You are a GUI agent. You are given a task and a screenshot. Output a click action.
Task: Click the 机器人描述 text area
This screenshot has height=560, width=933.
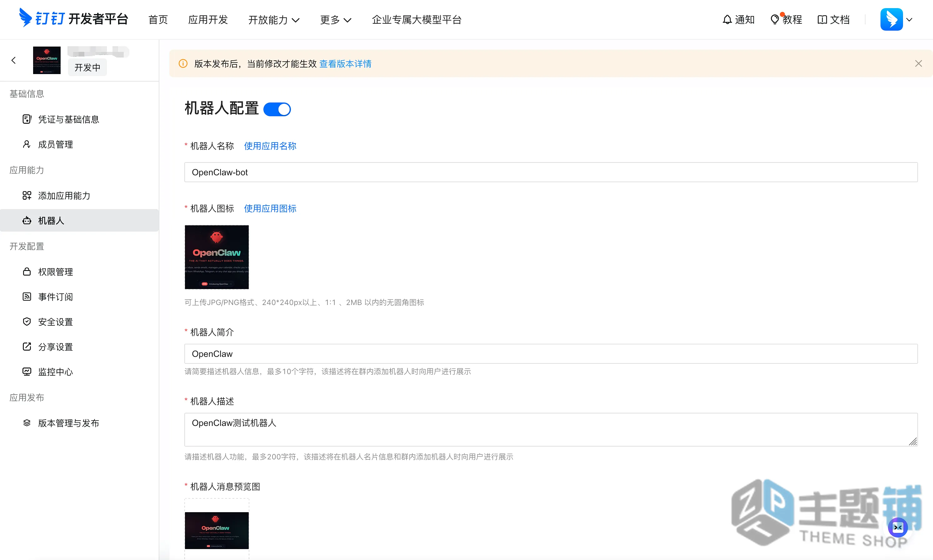click(x=551, y=429)
